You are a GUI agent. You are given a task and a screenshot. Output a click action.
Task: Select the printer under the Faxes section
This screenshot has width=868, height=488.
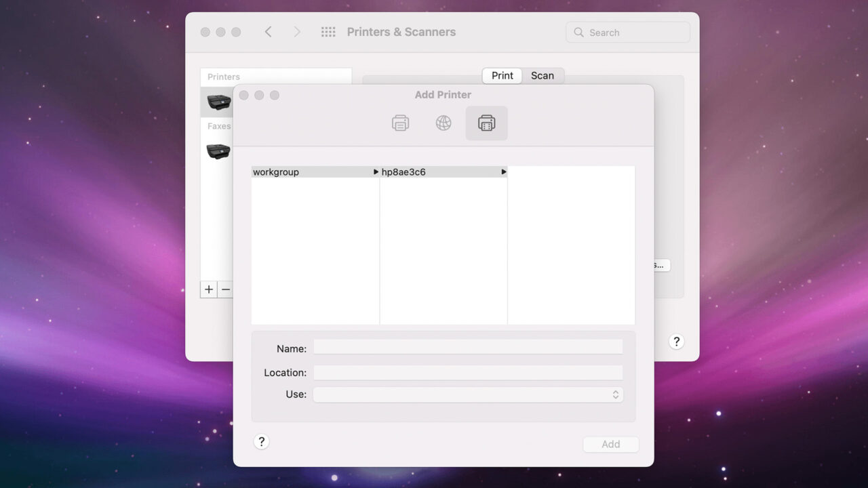pos(218,150)
